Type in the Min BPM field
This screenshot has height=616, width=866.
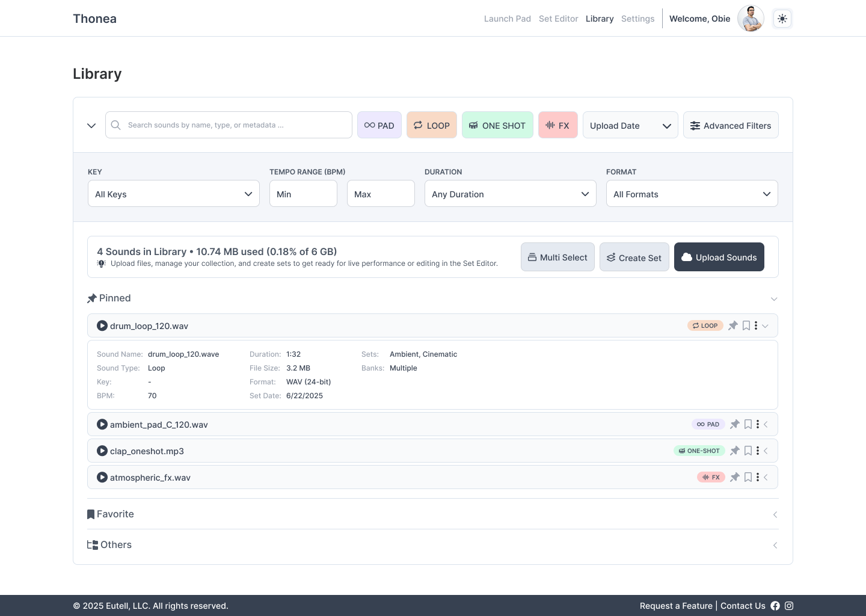(303, 194)
